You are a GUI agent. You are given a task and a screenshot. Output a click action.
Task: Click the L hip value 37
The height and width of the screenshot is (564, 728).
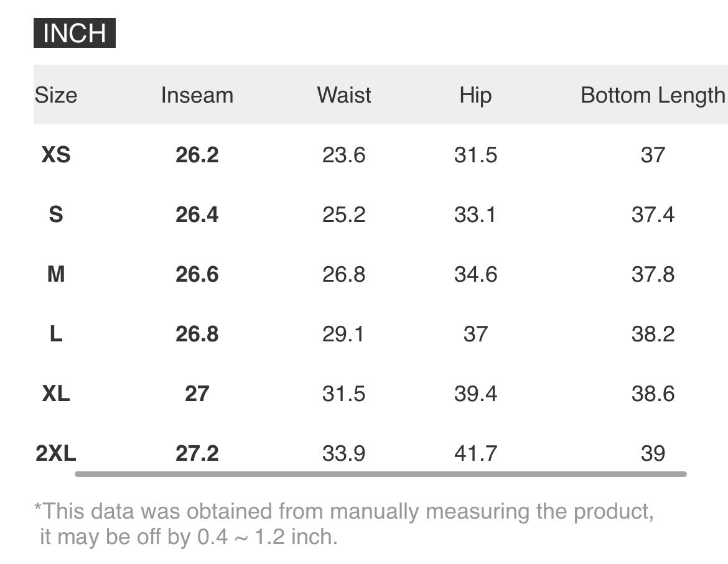475,334
